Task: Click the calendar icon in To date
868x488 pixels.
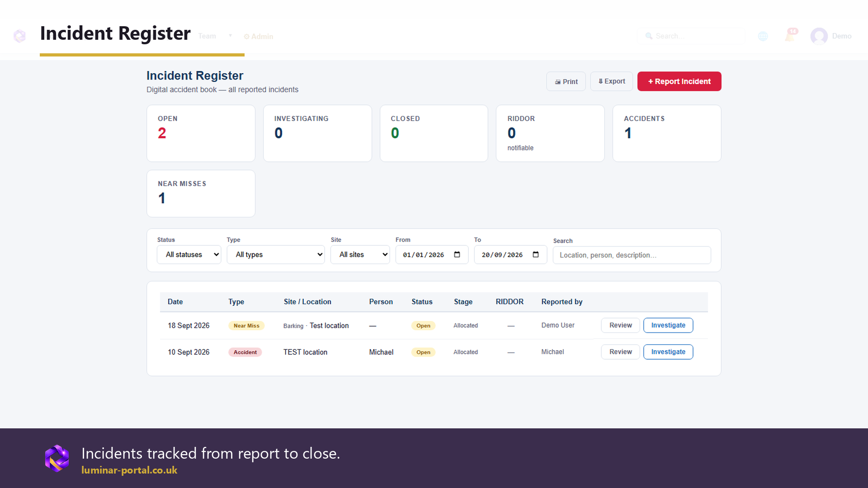Action: coord(536,254)
